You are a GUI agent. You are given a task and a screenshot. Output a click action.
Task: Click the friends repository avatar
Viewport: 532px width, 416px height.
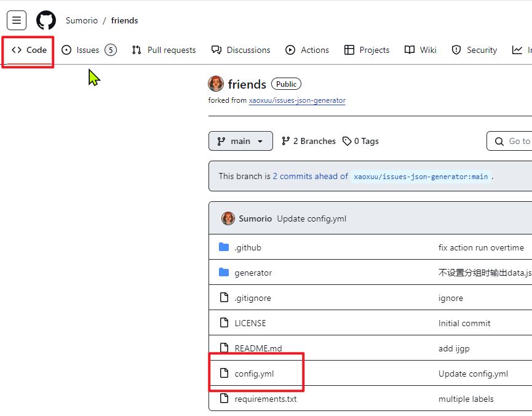[x=216, y=84]
